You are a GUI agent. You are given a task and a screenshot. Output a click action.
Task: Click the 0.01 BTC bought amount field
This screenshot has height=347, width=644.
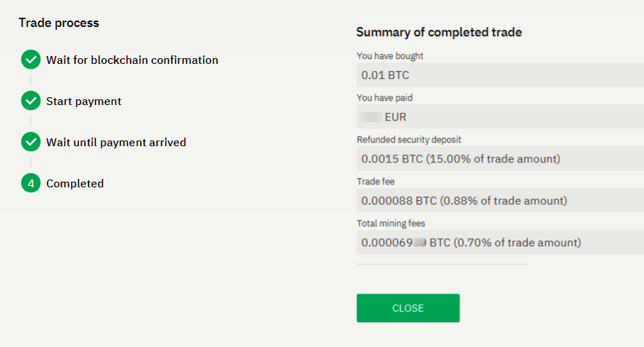coord(500,75)
